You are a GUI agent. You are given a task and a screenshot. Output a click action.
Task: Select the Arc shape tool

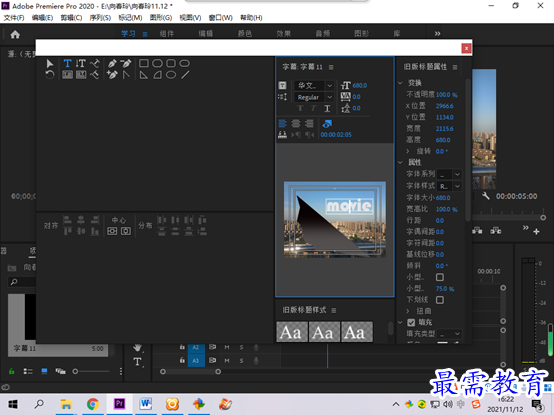(157, 75)
